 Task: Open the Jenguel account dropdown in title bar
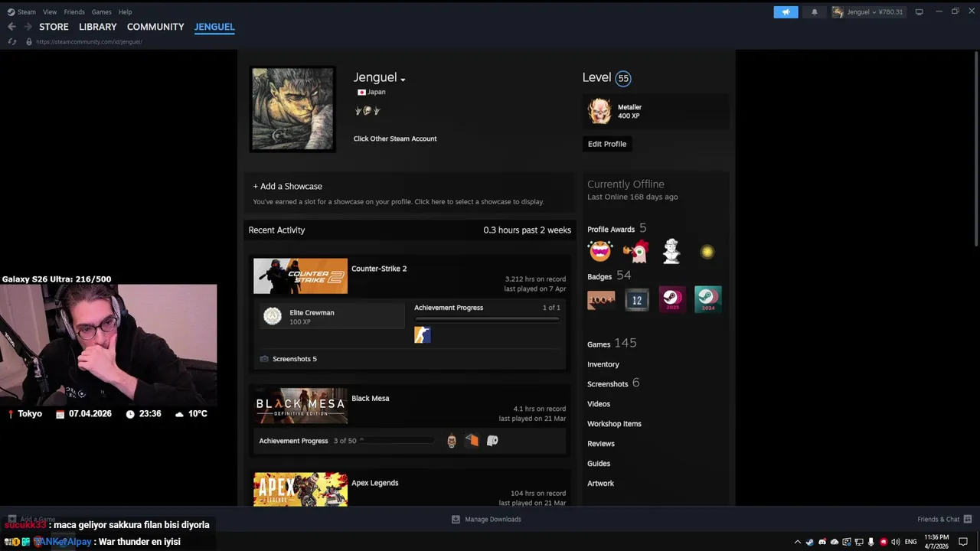tap(867, 11)
